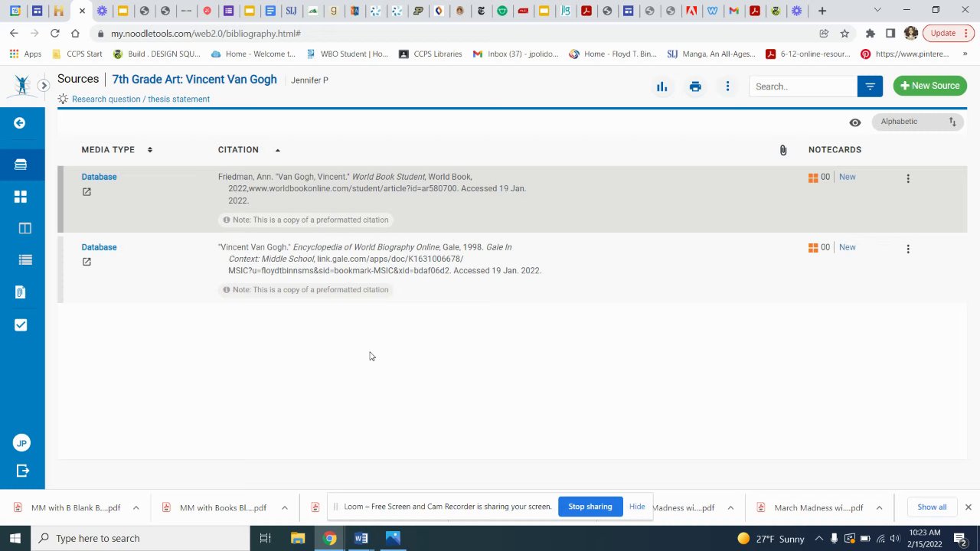Open options menu for Friedman citation

[908, 178]
